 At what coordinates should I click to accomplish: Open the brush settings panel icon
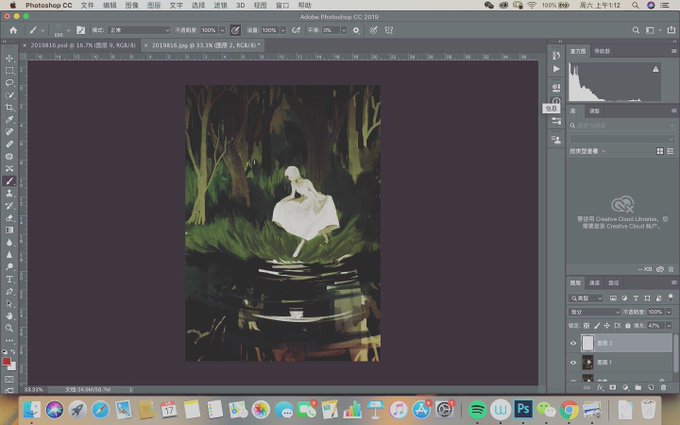81,30
